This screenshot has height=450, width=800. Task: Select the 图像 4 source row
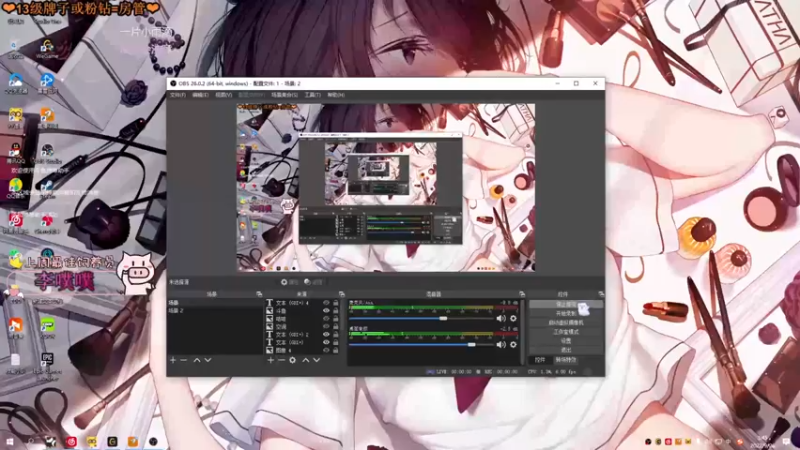(302, 351)
